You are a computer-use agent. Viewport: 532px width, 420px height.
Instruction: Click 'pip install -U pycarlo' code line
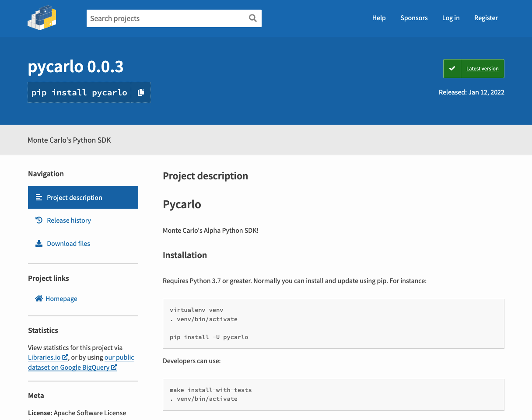[x=209, y=337]
